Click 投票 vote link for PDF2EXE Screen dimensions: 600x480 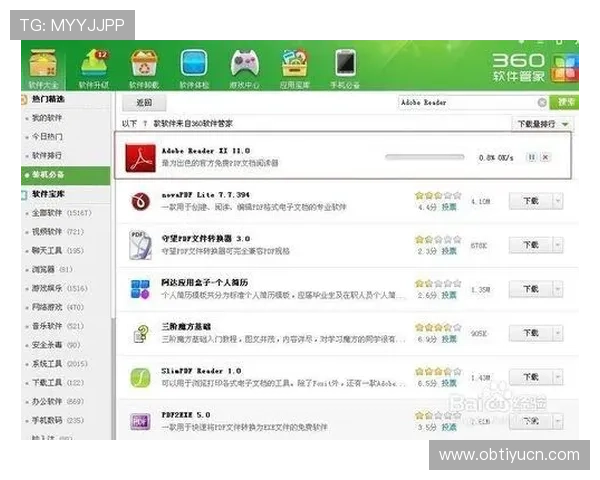coord(449,428)
